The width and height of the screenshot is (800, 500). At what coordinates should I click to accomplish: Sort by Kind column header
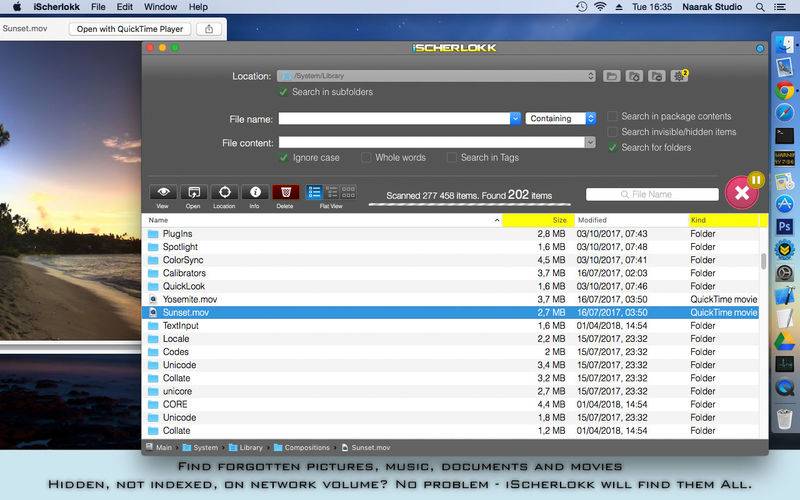coord(723,220)
